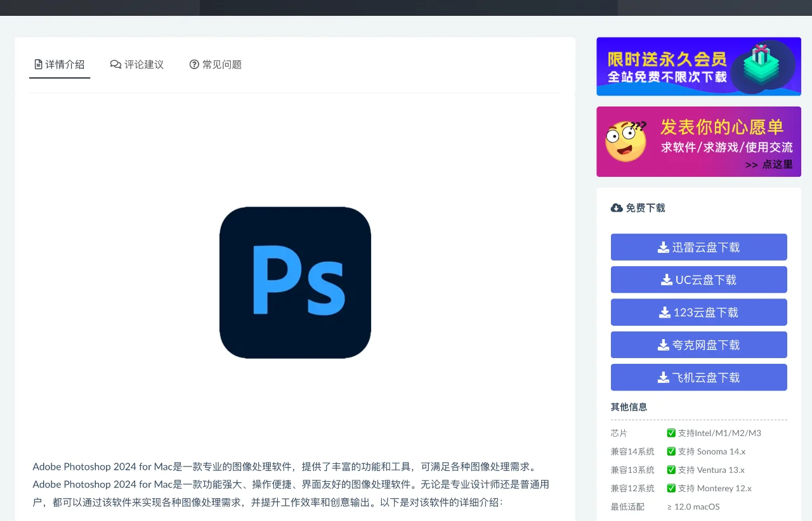
Task: Click the comment bubbles icon beside 评论建议
Action: 115,65
